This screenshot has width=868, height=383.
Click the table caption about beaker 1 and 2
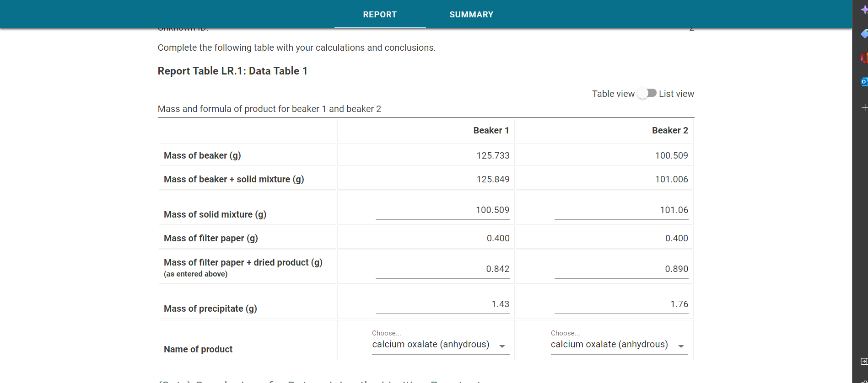[270, 109]
